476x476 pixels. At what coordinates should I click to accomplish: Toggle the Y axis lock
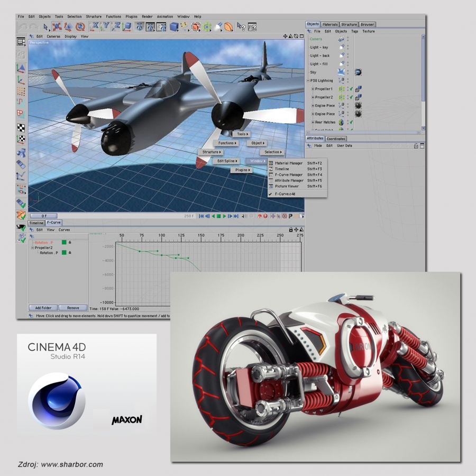click(105, 27)
